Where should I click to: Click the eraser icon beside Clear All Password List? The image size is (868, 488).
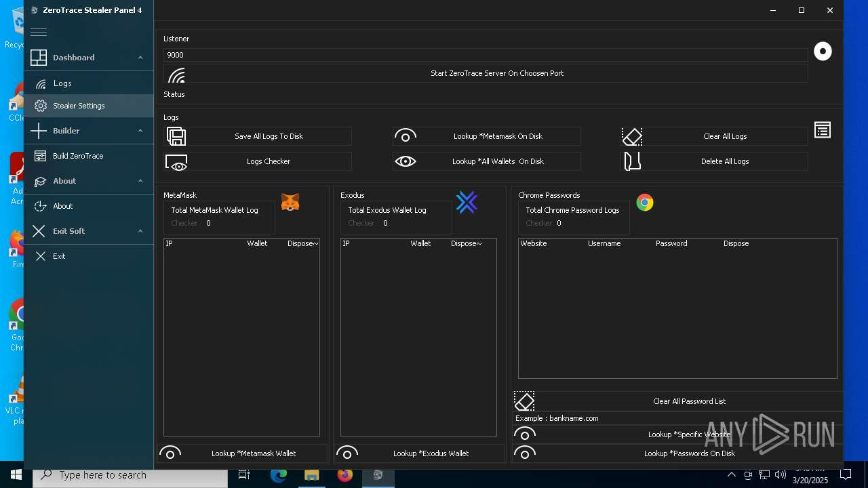pyautogui.click(x=524, y=401)
